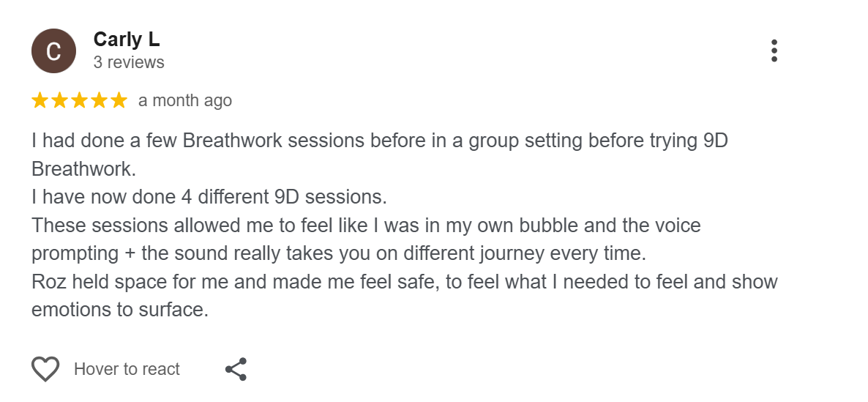Screen dimensions: 868x402
Task: Open Carly L's round profile avatar
Action: click(53, 51)
